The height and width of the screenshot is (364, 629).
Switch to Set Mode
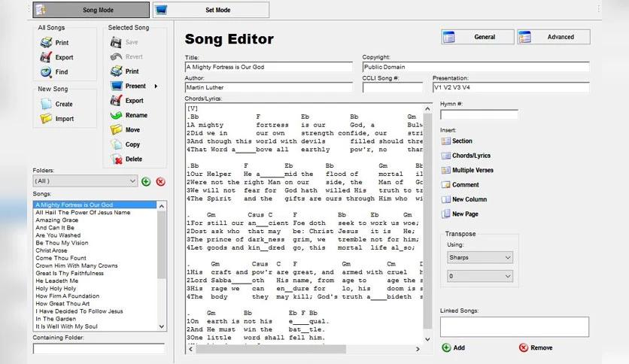211,10
